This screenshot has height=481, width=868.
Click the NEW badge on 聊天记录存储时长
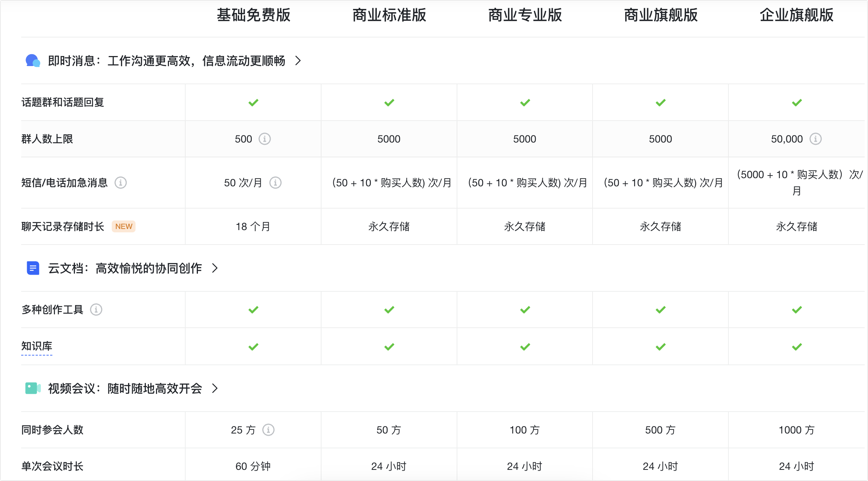[x=124, y=226]
